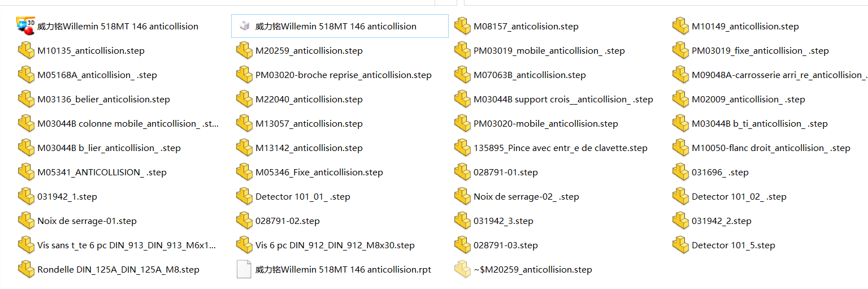Select the file name M05346_Fixe_anticollision.step
This screenshot has width=868, height=289.
coord(319,172)
